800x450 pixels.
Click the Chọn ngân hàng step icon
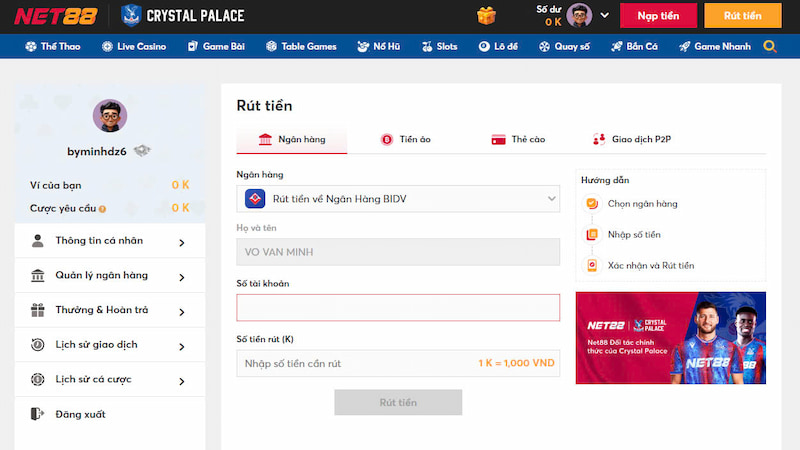(x=592, y=204)
